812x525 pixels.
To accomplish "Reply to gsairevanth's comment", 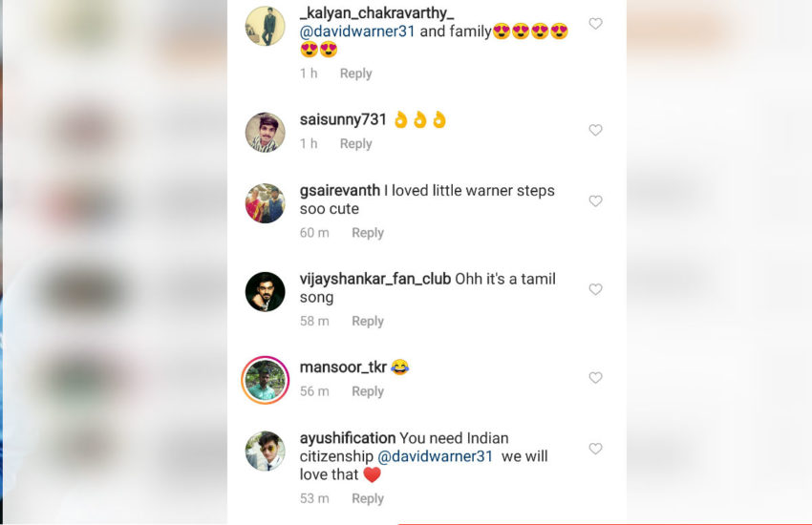I will coord(368,233).
